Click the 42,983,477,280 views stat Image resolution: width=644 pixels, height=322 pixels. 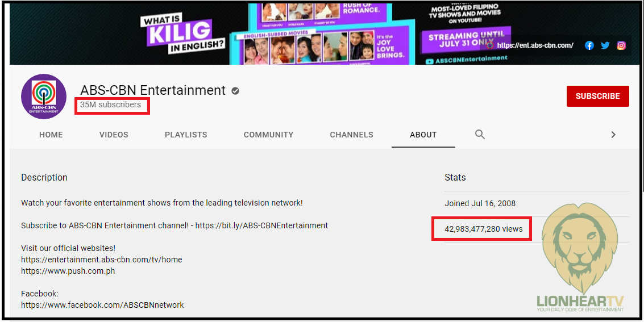(x=484, y=229)
